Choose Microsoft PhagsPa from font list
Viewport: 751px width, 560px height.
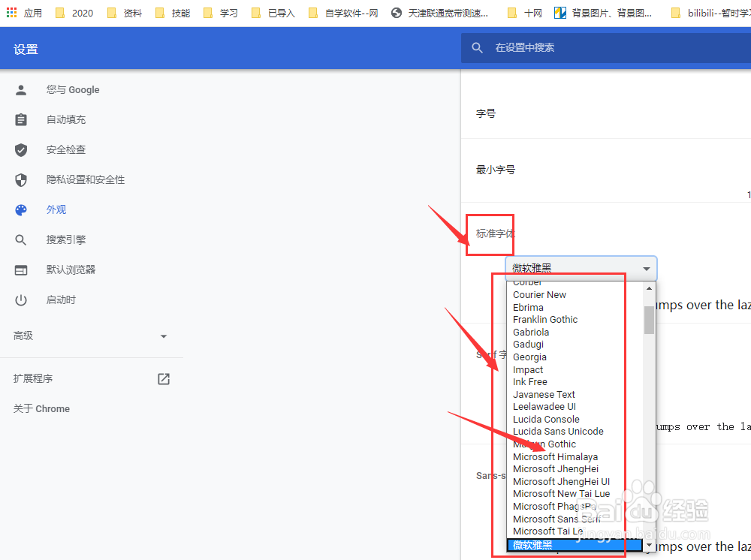coord(575,507)
